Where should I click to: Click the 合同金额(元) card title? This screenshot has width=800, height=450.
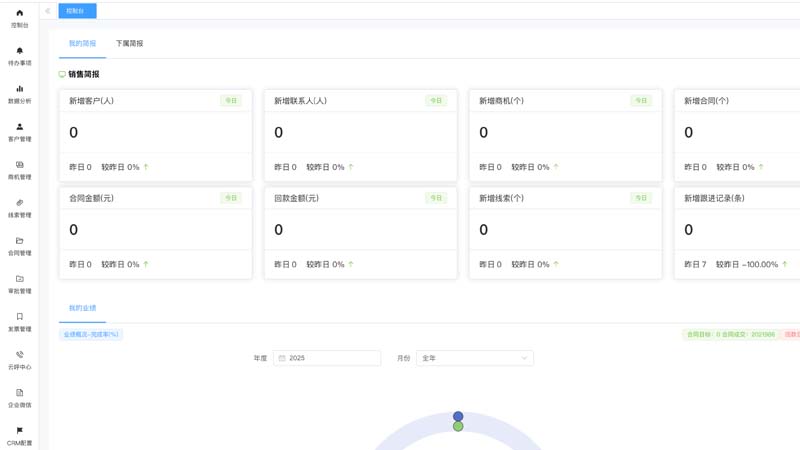91,198
